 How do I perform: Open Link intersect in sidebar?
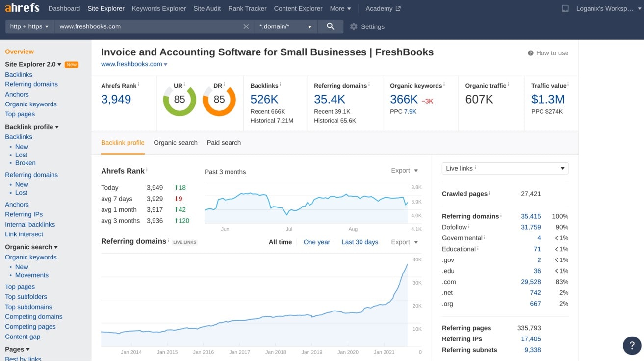pyautogui.click(x=24, y=234)
